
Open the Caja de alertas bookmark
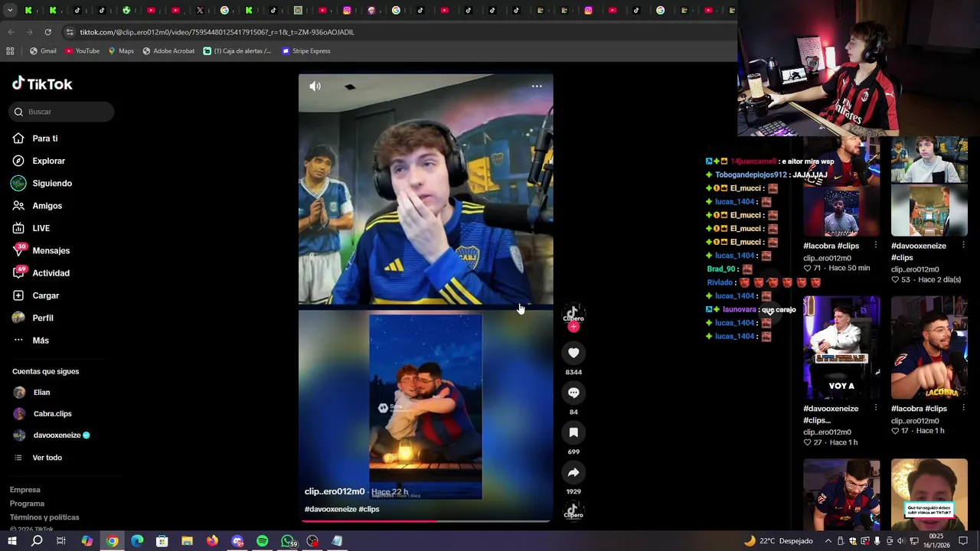(x=237, y=51)
